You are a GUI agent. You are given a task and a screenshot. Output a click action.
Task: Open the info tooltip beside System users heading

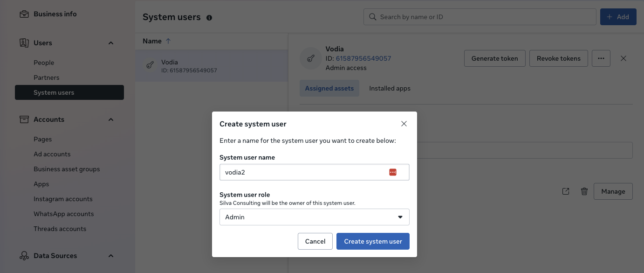209,17
